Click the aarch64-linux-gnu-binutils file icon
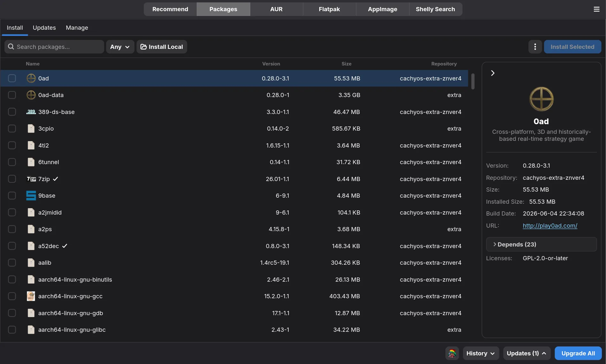 (x=31, y=279)
